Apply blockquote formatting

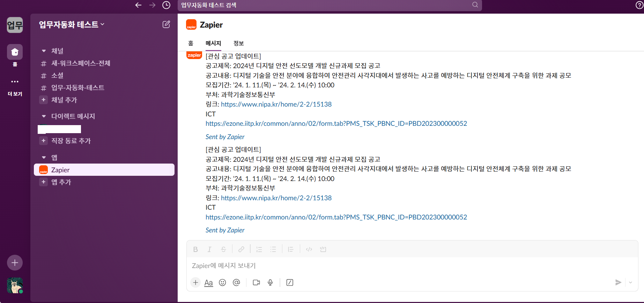[x=291, y=249]
